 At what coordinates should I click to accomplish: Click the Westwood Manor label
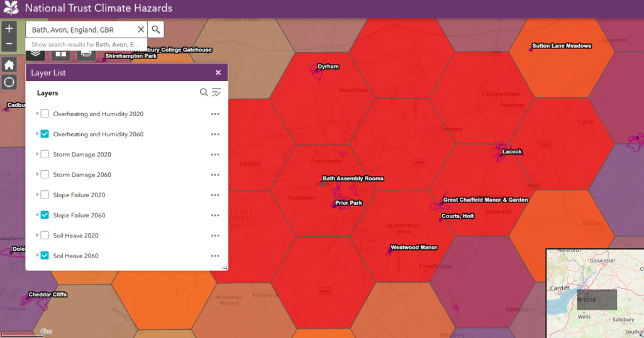[414, 248]
